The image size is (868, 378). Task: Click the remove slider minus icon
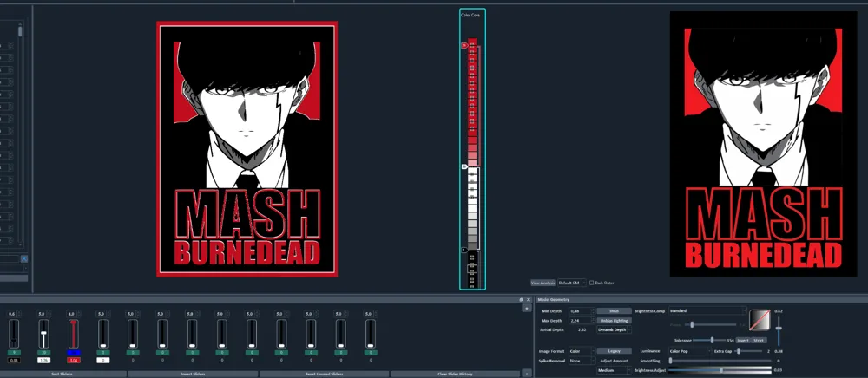[527, 374]
